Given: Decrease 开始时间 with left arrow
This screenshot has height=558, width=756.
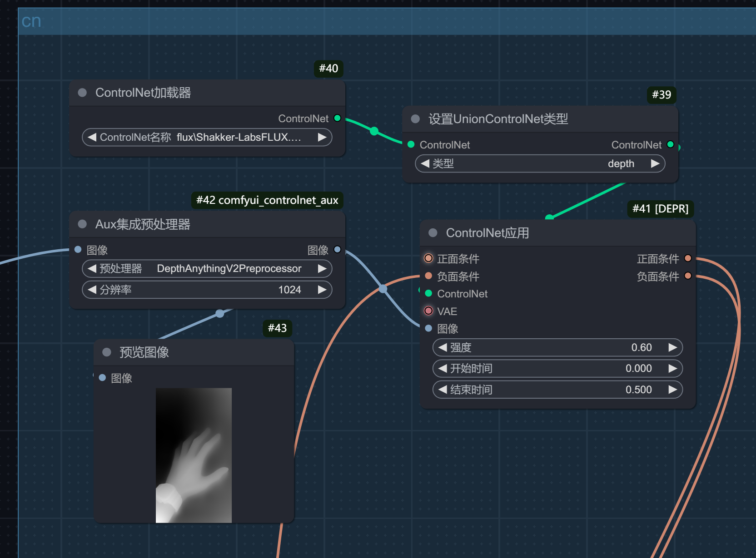Looking at the screenshot, I should (443, 368).
